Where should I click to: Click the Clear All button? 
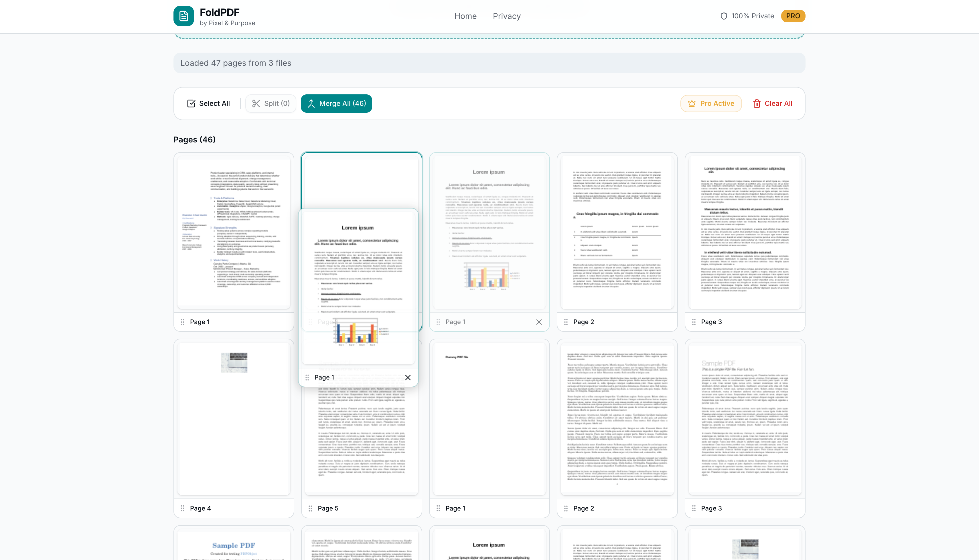pos(772,103)
